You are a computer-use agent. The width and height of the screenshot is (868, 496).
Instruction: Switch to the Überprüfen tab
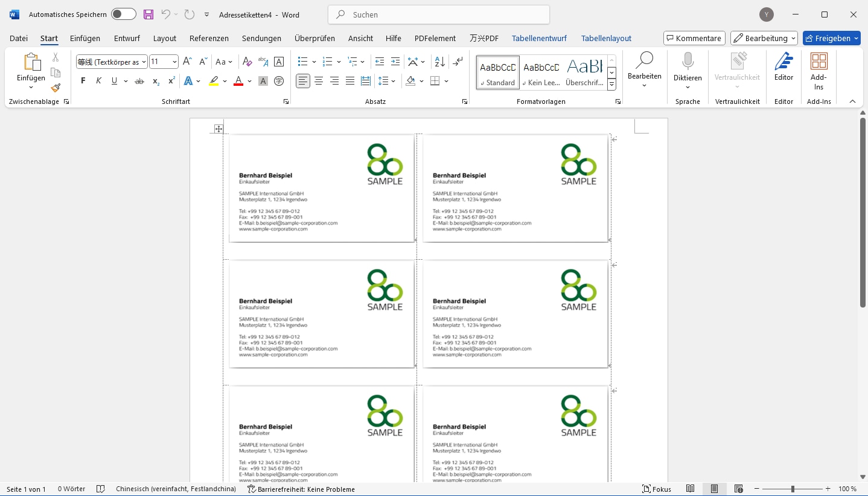tap(314, 38)
